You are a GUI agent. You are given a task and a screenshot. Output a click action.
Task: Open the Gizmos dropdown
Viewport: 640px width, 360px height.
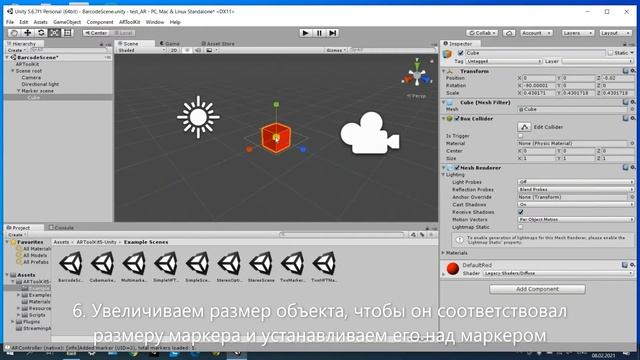click(336, 50)
